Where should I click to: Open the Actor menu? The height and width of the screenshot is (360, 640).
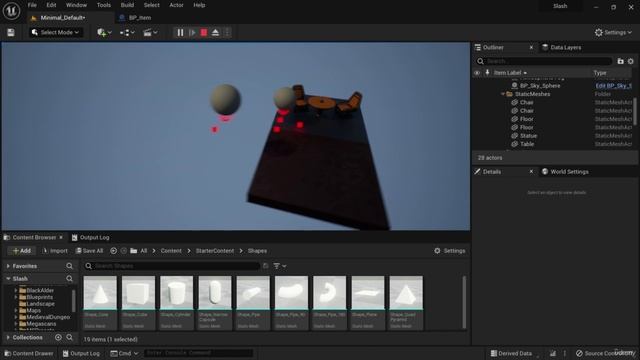click(x=176, y=5)
